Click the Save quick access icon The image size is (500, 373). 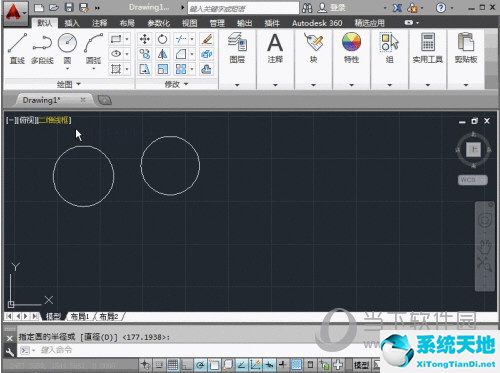(x=69, y=7)
